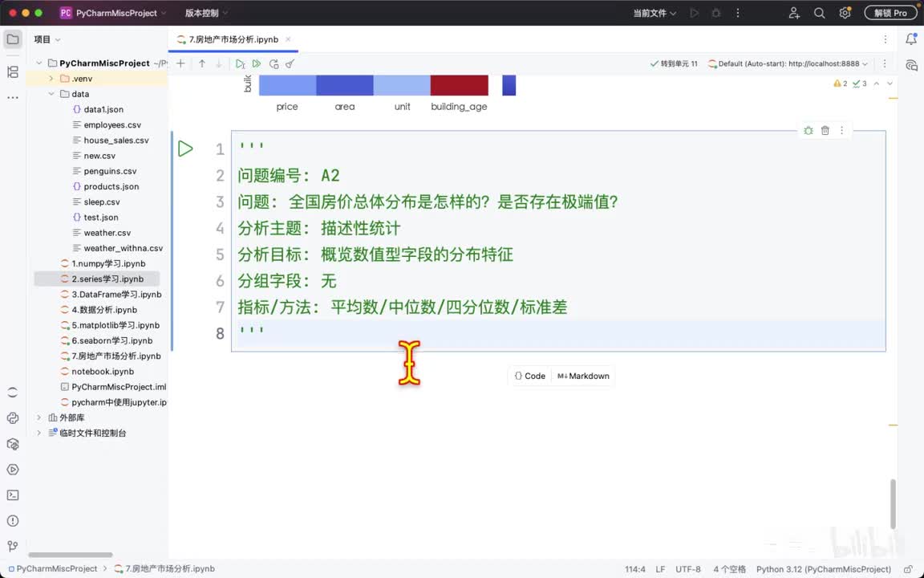Screen dimensions: 924x578
Task: Run cell and select below icon
Action: click(x=240, y=63)
